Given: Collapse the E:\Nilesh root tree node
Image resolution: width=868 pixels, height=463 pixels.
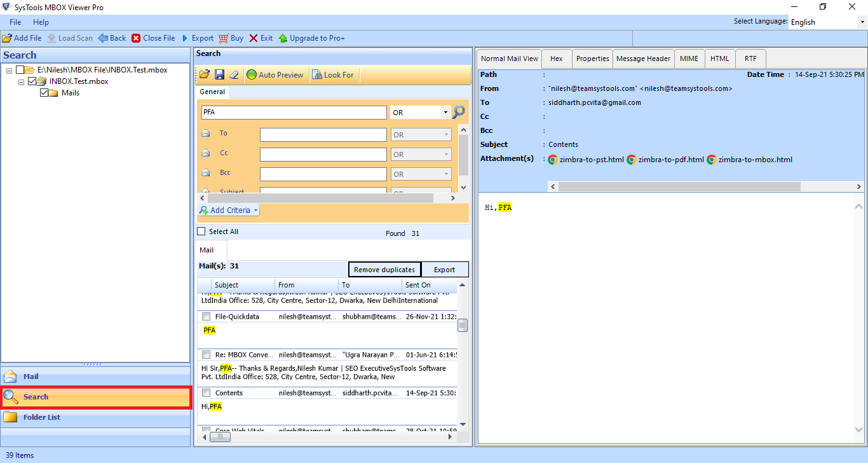Looking at the screenshot, I should point(9,71).
